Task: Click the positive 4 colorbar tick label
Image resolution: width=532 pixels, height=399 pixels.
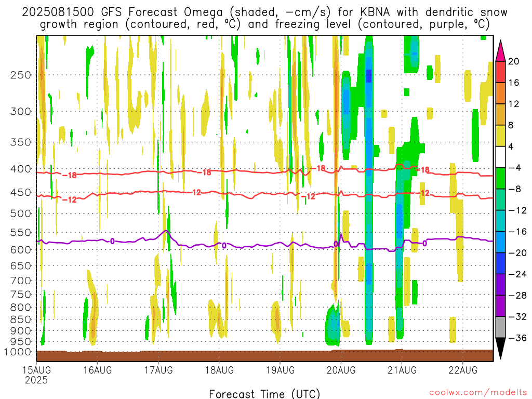Action: pos(511,147)
